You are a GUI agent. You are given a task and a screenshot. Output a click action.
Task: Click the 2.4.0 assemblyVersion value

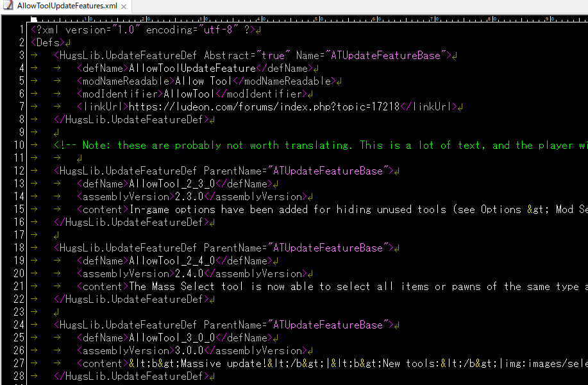(x=189, y=273)
